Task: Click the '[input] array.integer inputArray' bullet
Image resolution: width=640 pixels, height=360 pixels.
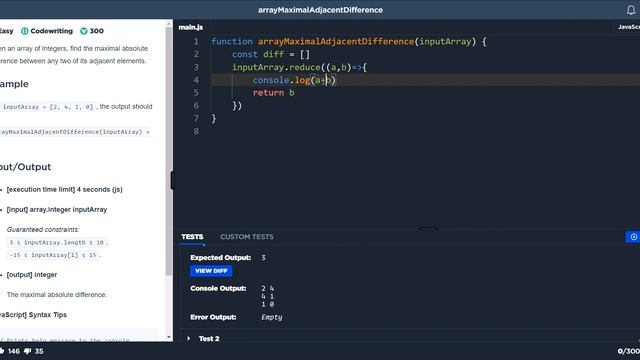Action: [57, 209]
